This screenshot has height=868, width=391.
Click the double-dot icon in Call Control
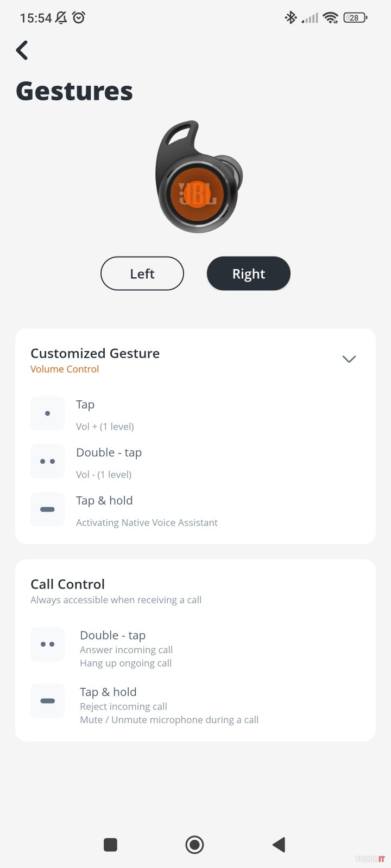click(47, 644)
